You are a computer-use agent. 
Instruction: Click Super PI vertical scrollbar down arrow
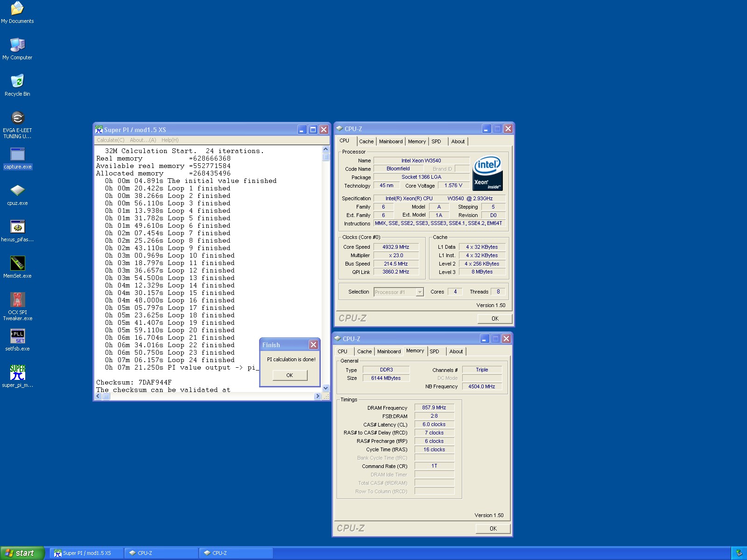tap(326, 388)
